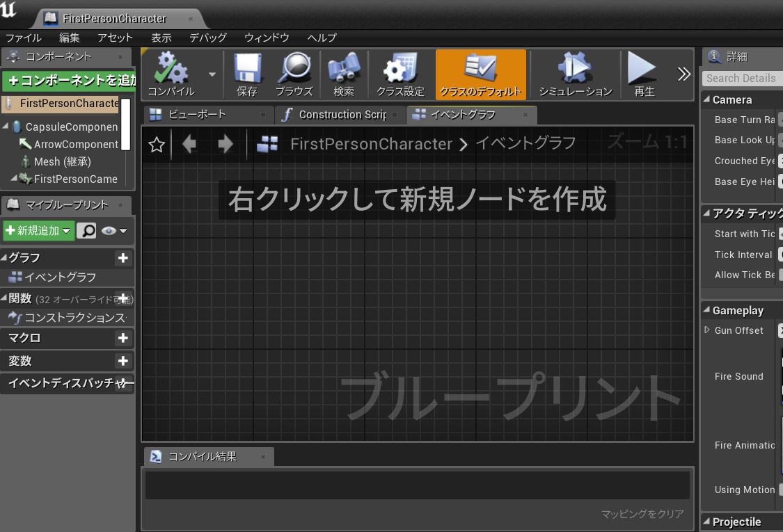Image resolution: width=783 pixels, height=532 pixels.
Task: Expand the toolbar overflow chevrons
Action: [x=683, y=74]
